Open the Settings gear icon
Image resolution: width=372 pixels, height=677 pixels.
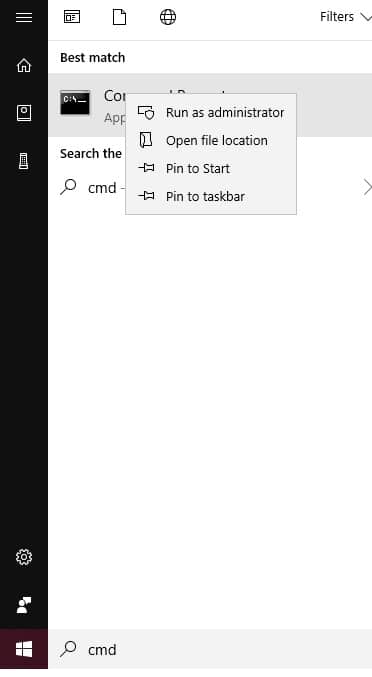tap(24, 557)
